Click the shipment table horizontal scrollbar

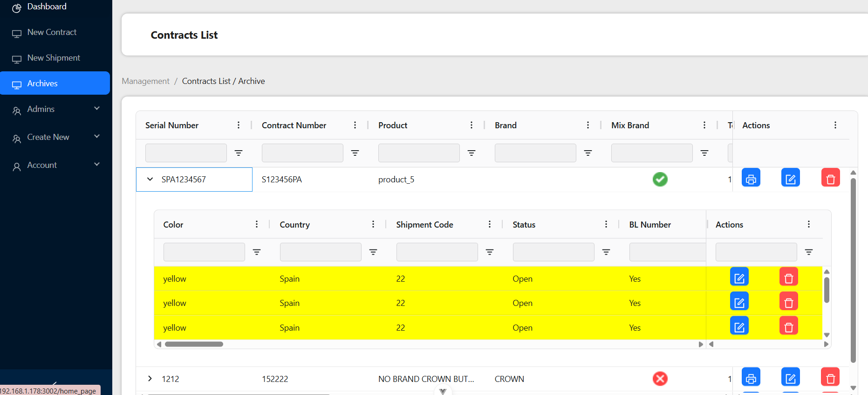[x=194, y=344]
